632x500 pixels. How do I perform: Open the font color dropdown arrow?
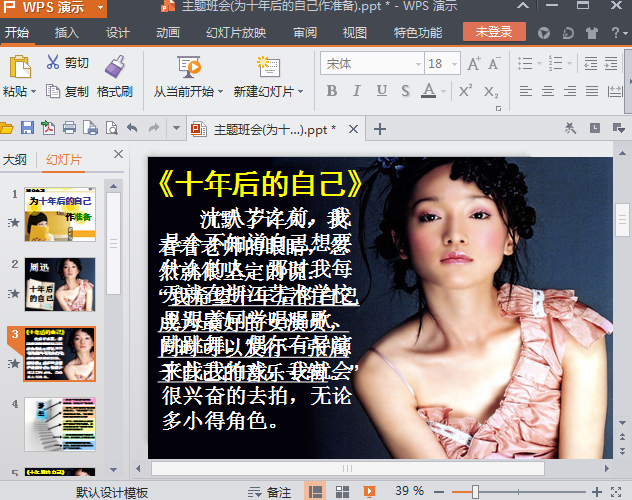coord(443,92)
